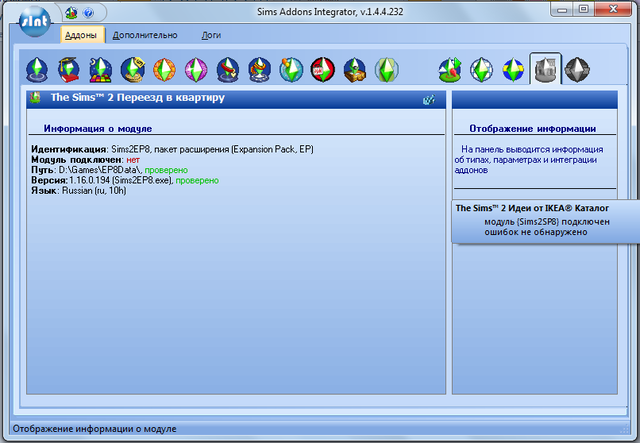This screenshot has height=443, width=640.
Task: Click the price tag Open for Business icon
Action: [x=132, y=69]
